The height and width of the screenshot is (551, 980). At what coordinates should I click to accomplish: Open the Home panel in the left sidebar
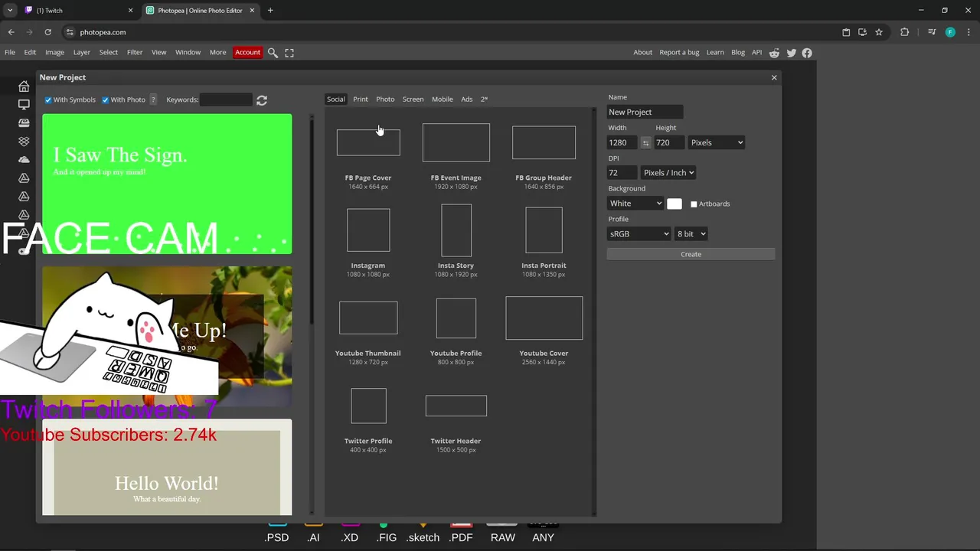[x=24, y=86]
